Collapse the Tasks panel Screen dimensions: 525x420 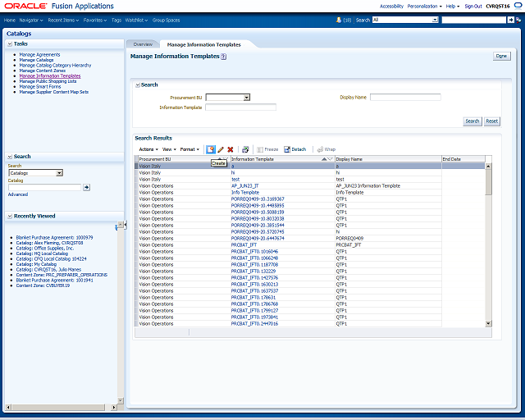coord(10,43)
